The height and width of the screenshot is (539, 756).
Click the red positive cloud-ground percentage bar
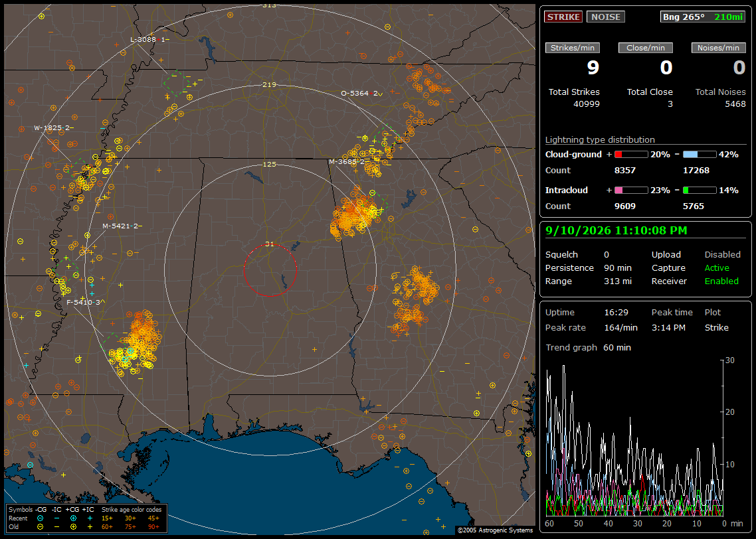coord(631,155)
